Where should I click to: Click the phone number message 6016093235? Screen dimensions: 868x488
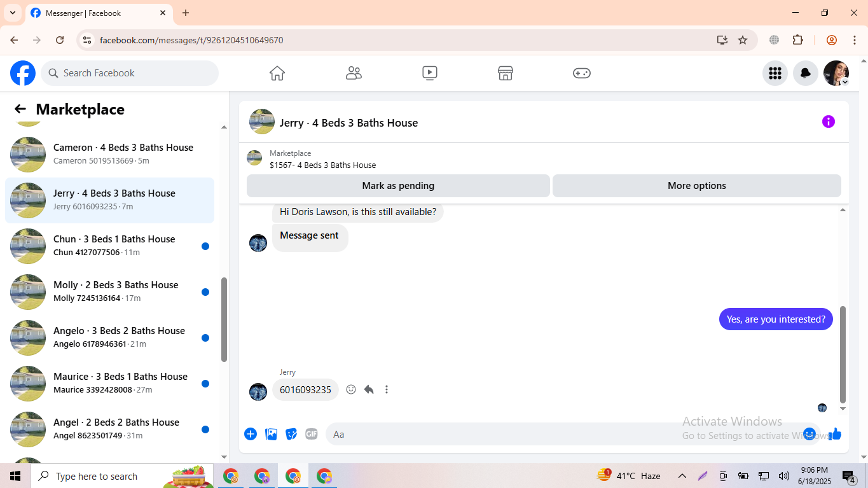[x=305, y=389]
